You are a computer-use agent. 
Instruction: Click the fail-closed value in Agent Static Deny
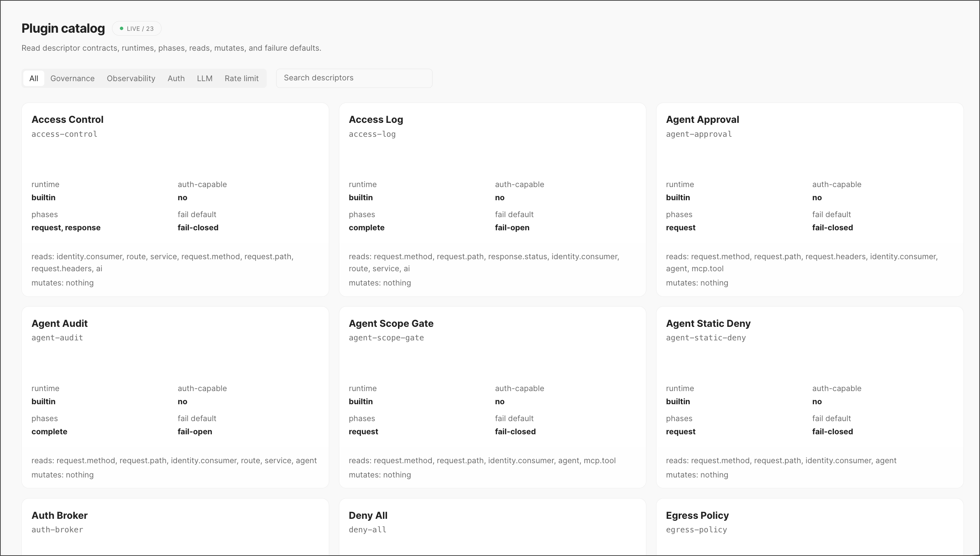point(833,432)
